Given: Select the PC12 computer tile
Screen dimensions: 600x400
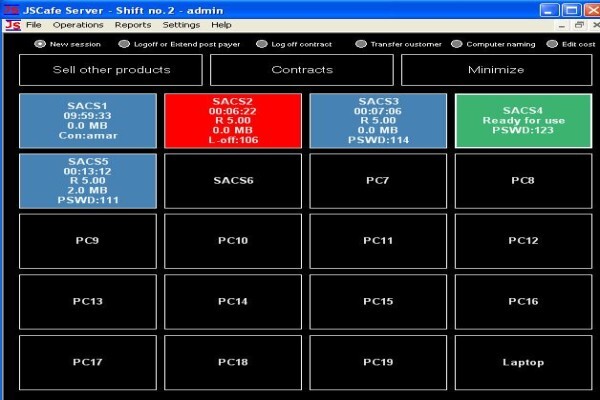Looking at the screenshot, I should [523, 241].
